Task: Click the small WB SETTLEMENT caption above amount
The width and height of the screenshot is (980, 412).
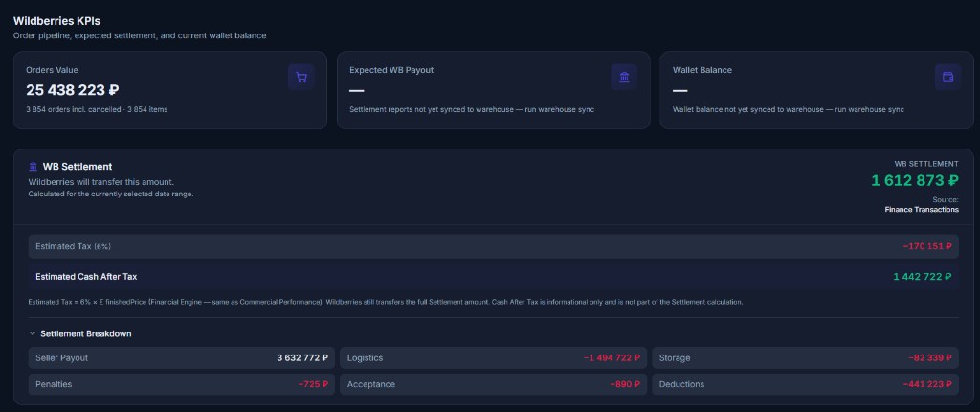Action: [926, 164]
